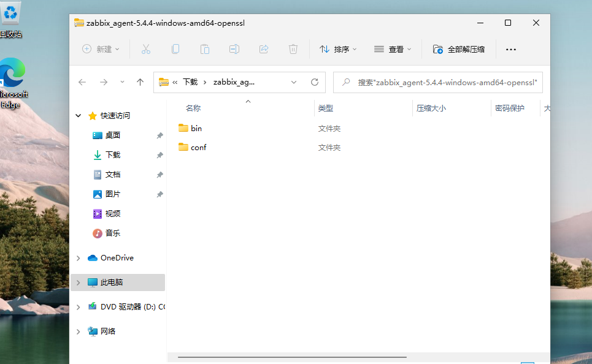Sort by 压缩大小 column header
Image resolution: width=592 pixels, height=364 pixels.
tap(431, 108)
